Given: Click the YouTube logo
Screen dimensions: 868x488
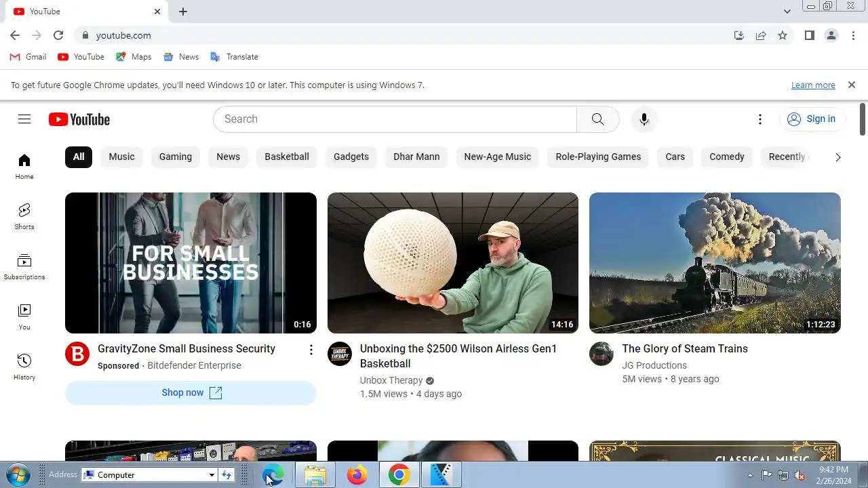Looking at the screenshot, I should 79,119.
